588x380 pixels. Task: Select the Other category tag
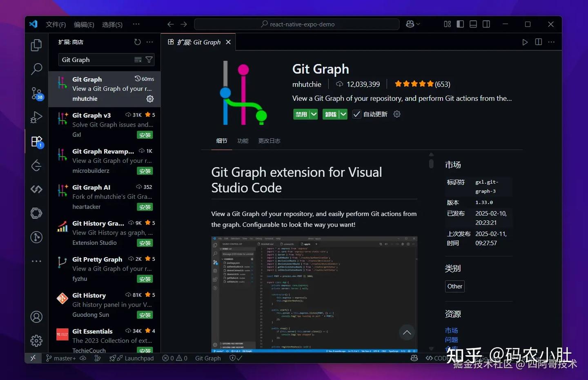pos(455,287)
